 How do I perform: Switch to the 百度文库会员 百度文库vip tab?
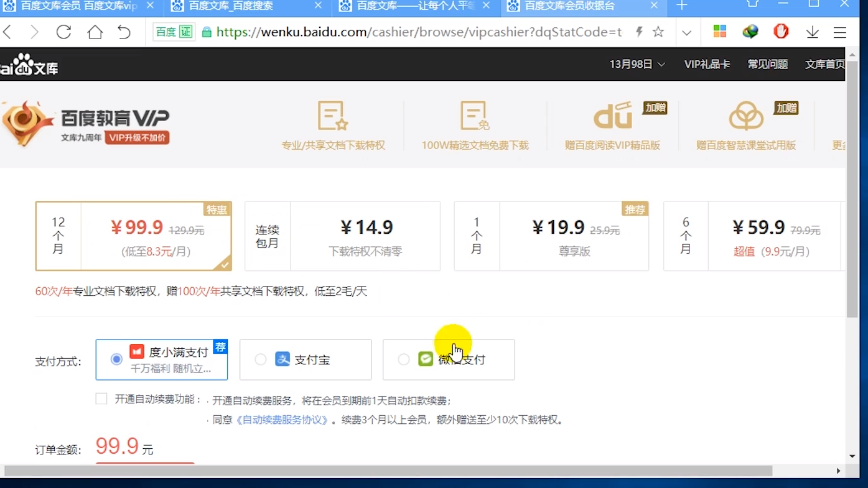coord(79,6)
